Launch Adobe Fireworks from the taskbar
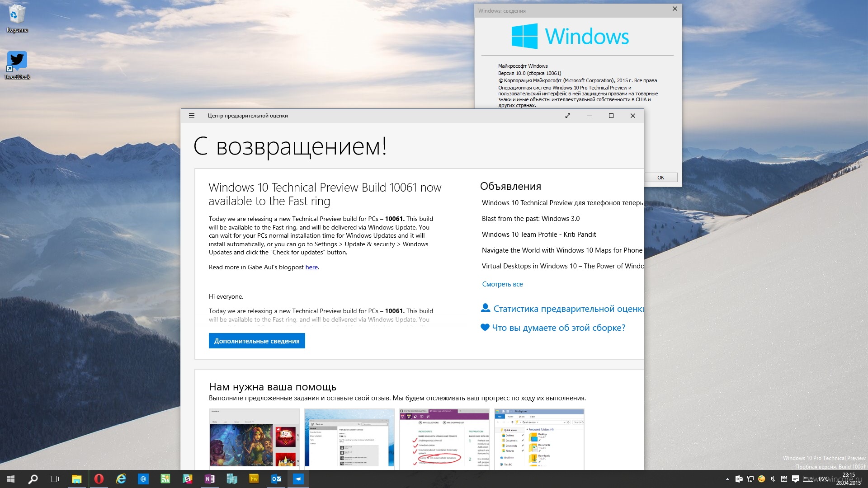The height and width of the screenshot is (488, 868). pyautogui.click(x=254, y=479)
